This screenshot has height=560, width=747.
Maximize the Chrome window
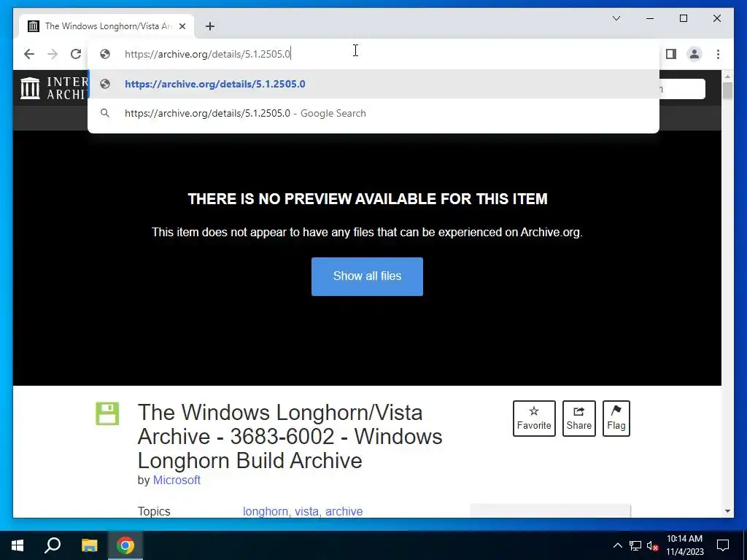[x=683, y=18]
